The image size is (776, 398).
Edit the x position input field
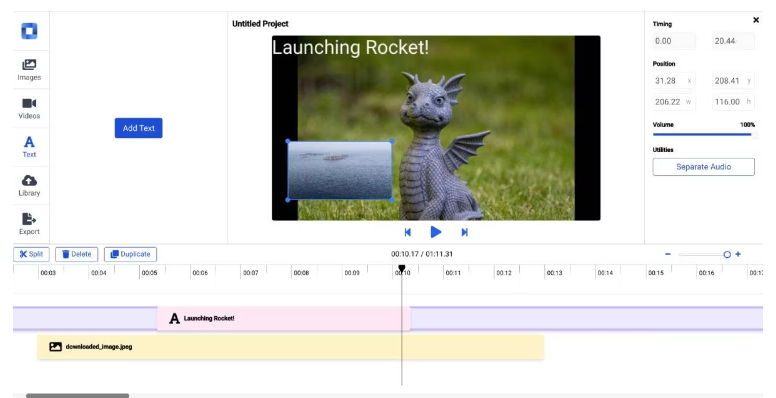coord(674,81)
